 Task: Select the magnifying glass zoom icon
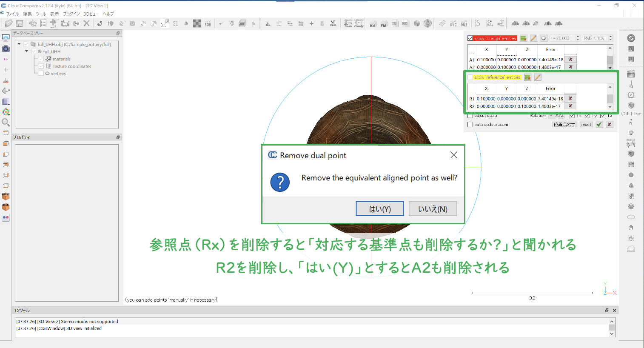coord(6,123)
